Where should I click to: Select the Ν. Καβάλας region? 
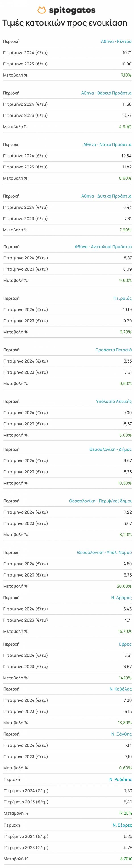[x=120, y=689]
